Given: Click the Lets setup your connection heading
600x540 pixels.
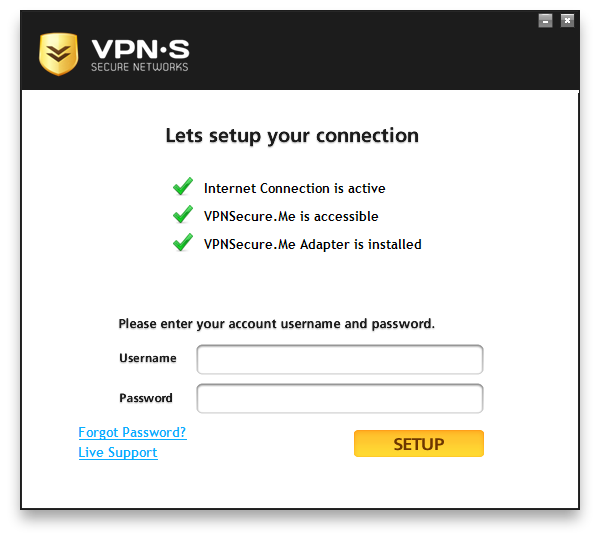Looking at the screenshot, I should click(292, 136).
